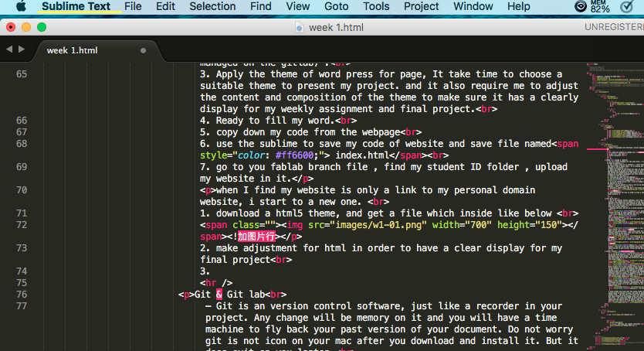
Task: Open the Apple menu
Action: coord(21,7)
